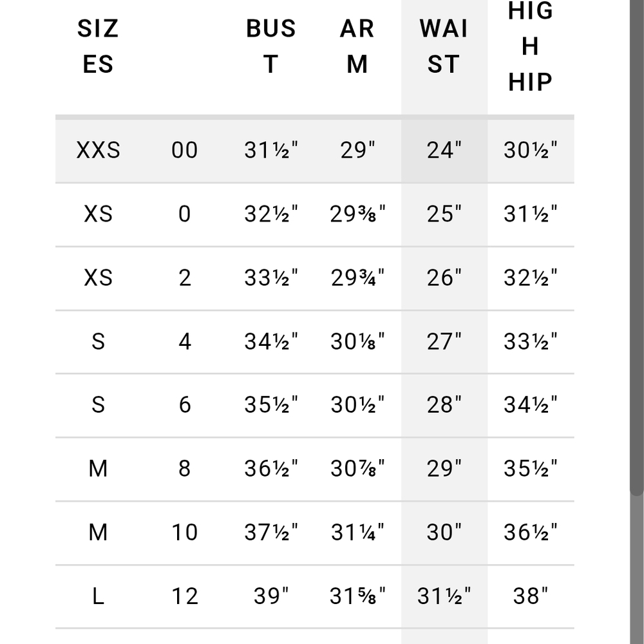
Task: Click the 39" bust measurement
Action: point(270,596)
